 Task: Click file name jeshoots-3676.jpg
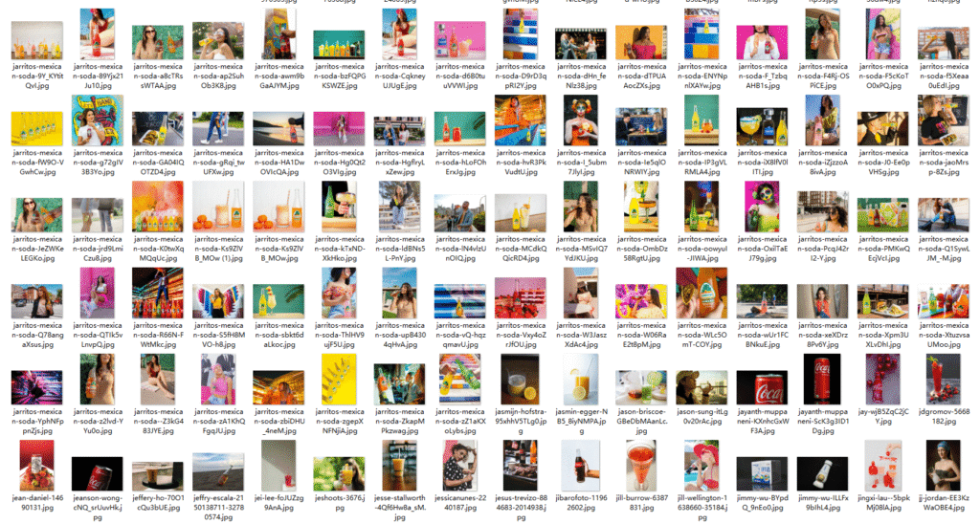click(x=340, y=503)
